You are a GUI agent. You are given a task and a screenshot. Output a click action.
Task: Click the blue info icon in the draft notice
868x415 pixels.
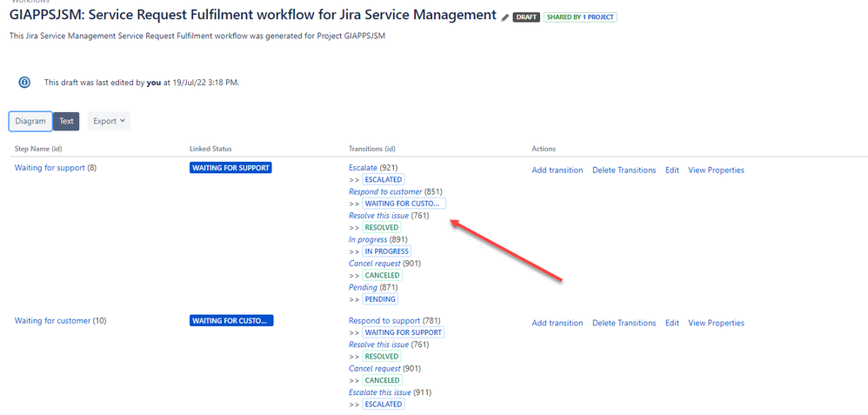pos(24,82)
